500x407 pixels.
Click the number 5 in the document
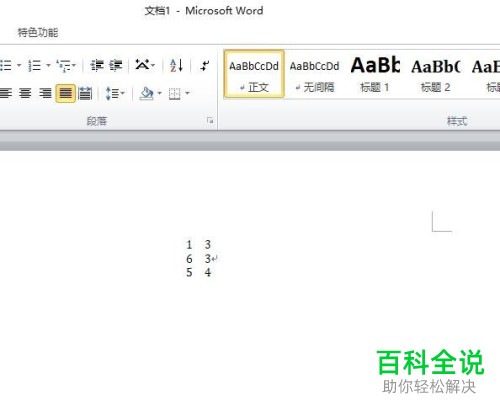point(189,272)
